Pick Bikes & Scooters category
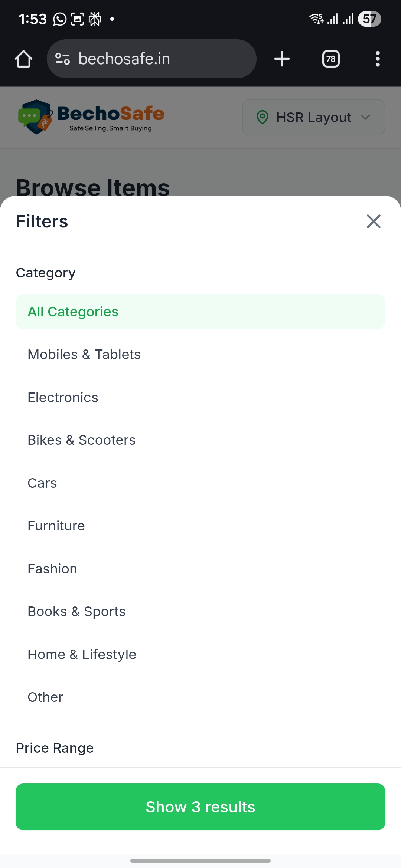This screenshot has width=401, height=868. tap(82, 440)
